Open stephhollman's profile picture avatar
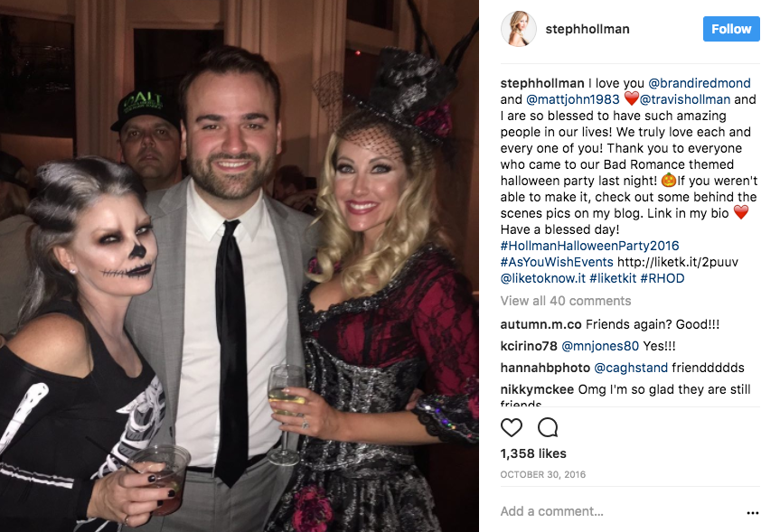The image size is (780, 532). point(518,29)
